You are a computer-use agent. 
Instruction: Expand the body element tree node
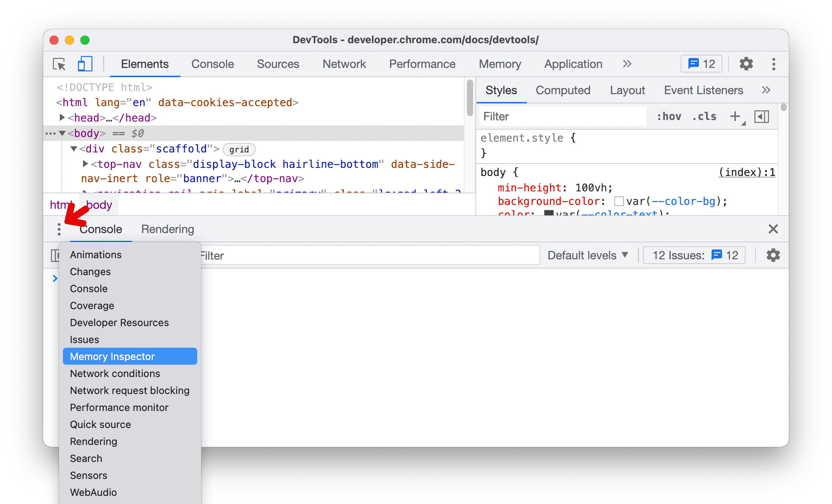[65, 133]
